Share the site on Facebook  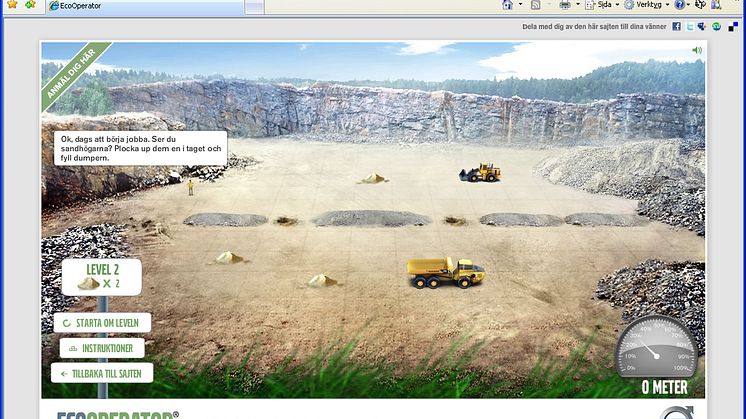pyautogui.click(x=677, y=26)
